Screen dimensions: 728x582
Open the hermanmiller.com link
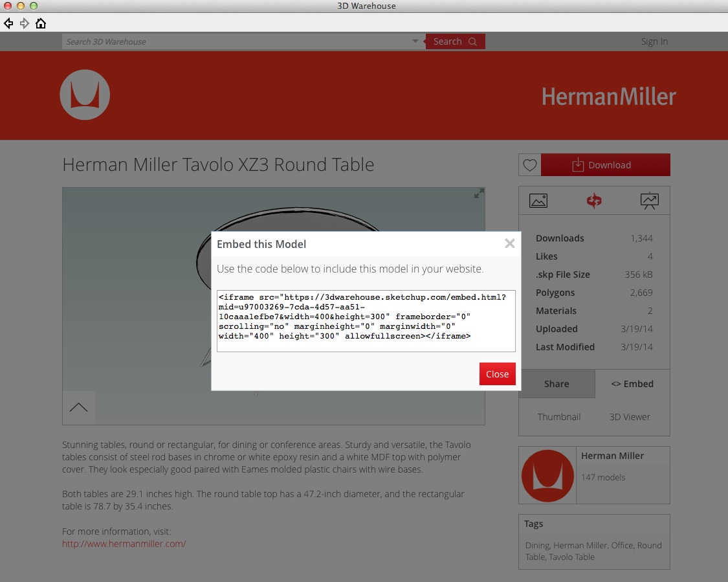(124, 543)
